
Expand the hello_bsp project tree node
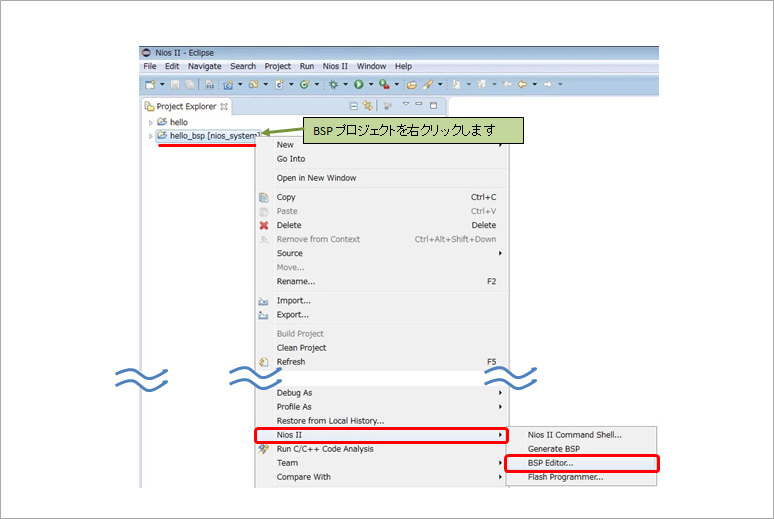click(151, 136)
